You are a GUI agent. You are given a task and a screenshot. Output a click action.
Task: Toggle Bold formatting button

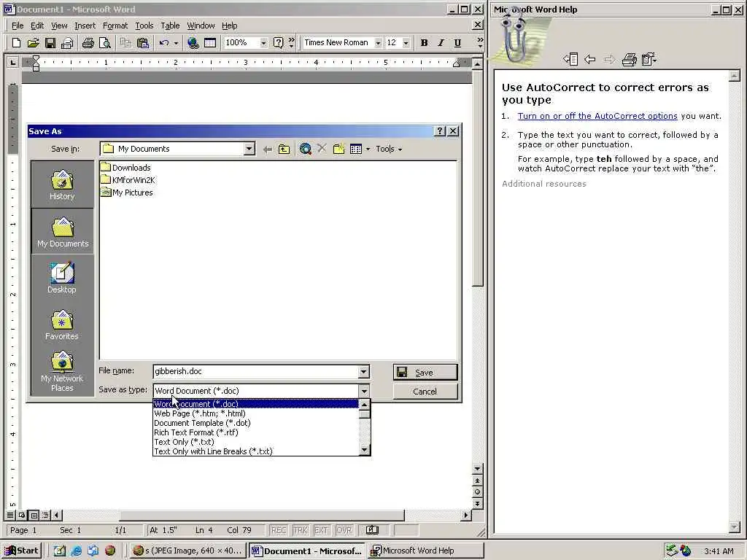coord(424,43)
